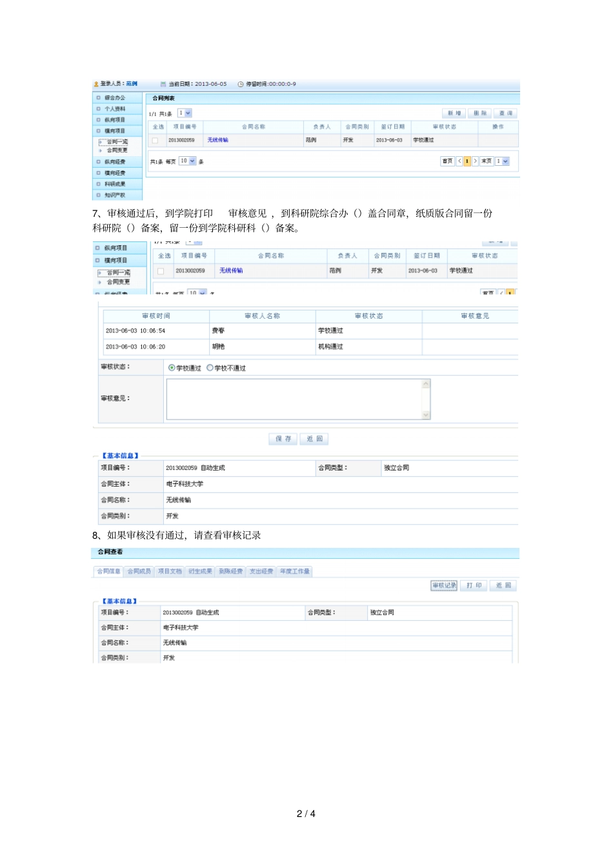Click the 删除 button

pos(480,114)
